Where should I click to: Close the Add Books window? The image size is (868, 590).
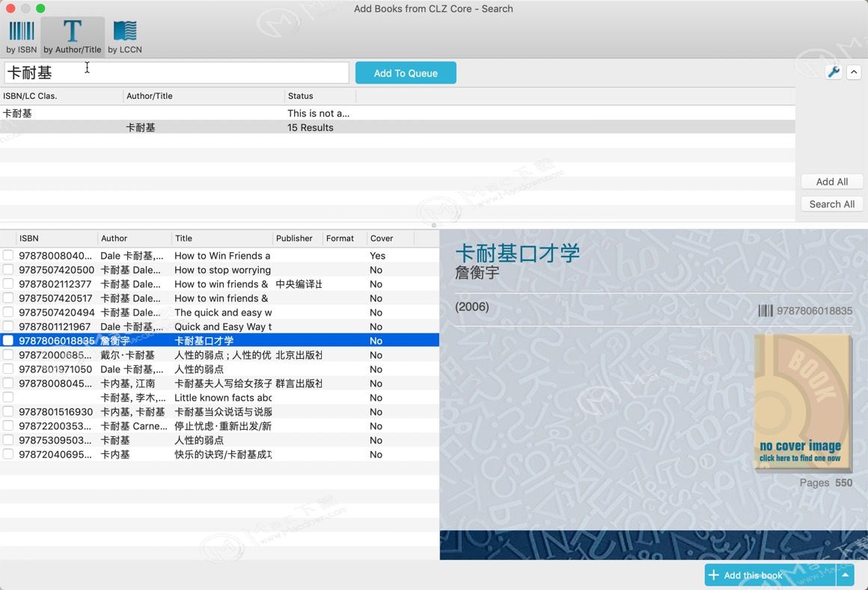[x=10, y=8]
